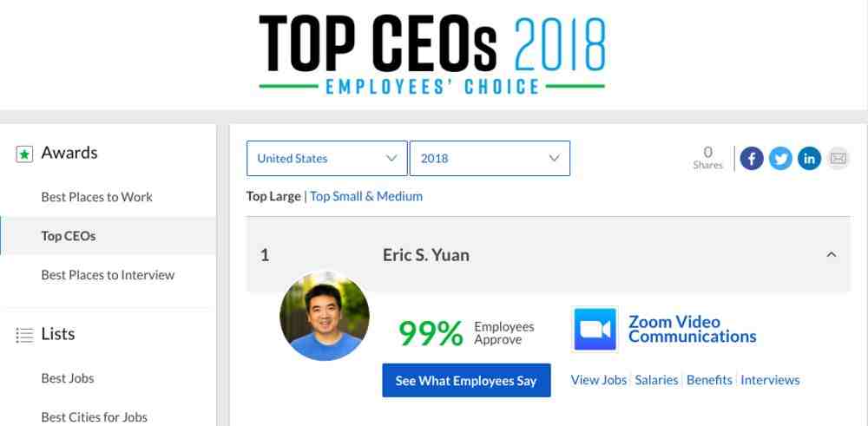Switch to Top Small & Medium tab
This screenshot has height=426, width=868.
pos(366,196)
